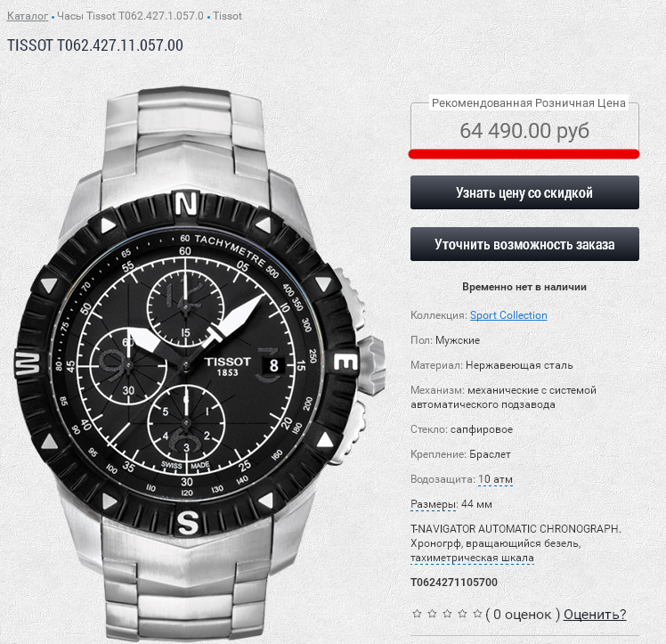Click the first rating star

[x=417, y=614]
